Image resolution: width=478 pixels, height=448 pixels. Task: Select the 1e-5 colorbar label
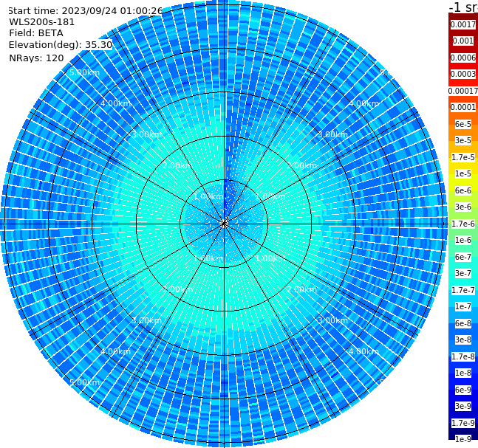(463, 173)
